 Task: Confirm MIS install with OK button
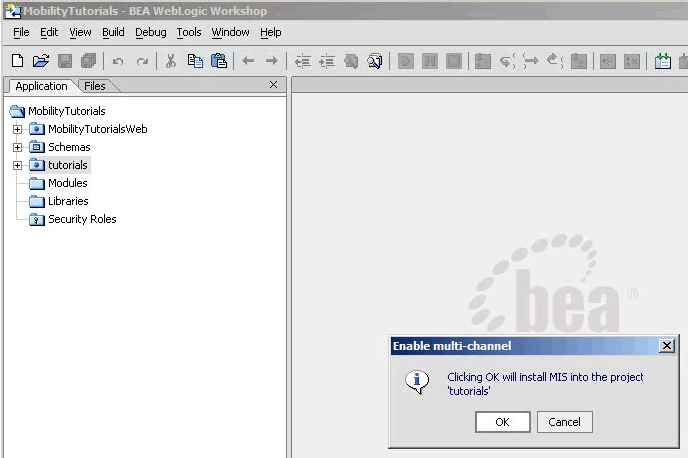502,422
